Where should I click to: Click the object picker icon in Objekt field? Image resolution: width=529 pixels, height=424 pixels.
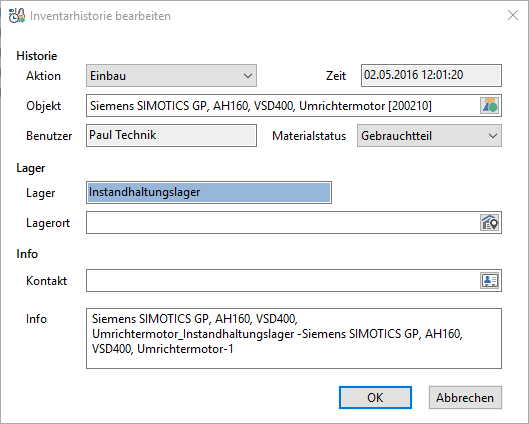click(x=490, y=106)
